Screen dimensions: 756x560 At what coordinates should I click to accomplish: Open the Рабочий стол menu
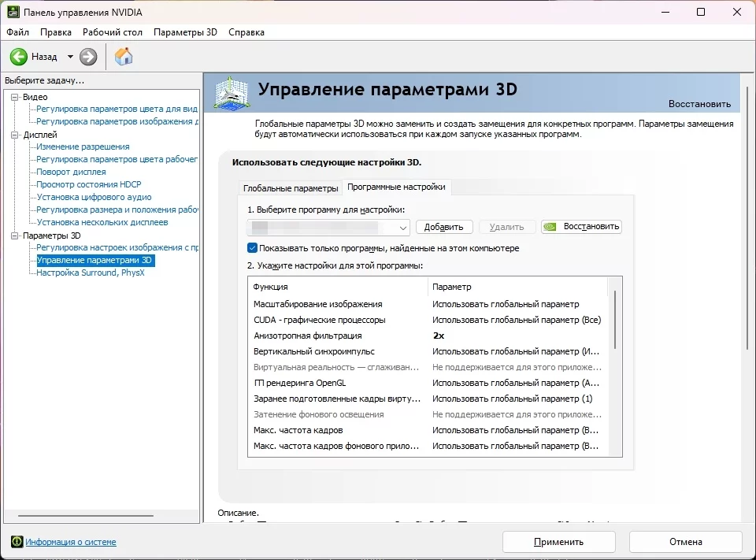click(113, 32)
